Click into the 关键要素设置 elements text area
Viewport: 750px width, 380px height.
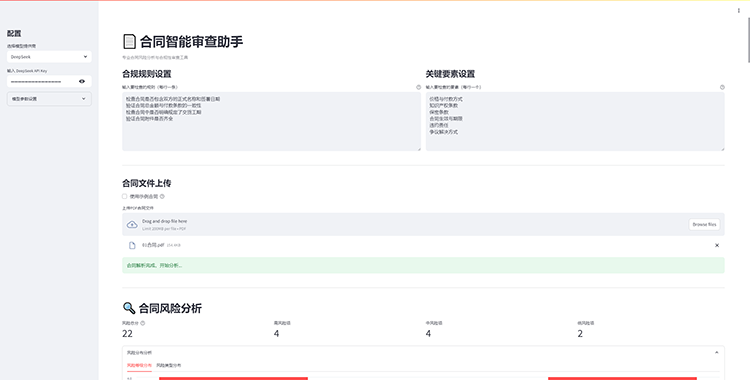575,122
